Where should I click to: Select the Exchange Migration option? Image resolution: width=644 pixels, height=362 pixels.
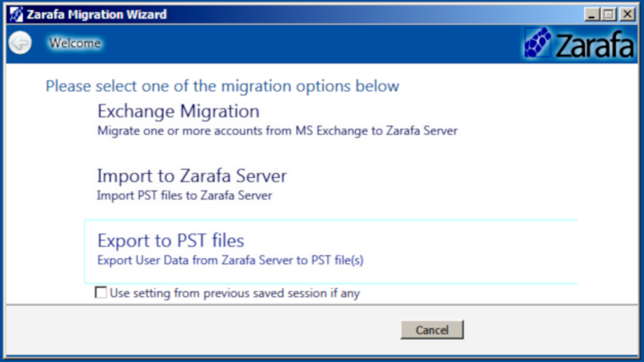(x=178, y=111)
